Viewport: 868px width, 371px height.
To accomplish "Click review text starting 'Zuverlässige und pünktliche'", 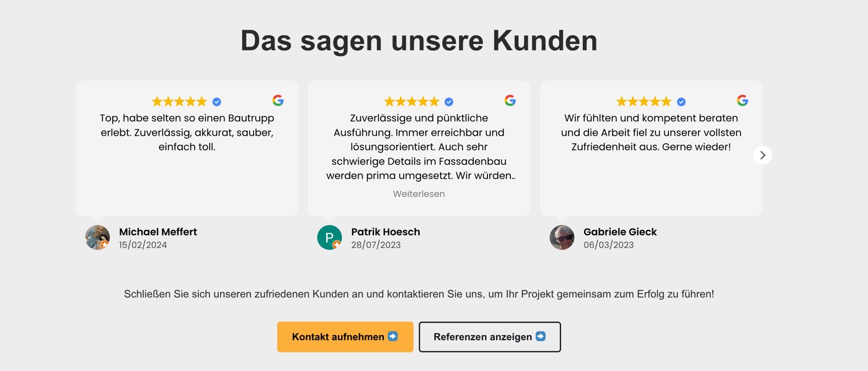I will coord(420,147).
